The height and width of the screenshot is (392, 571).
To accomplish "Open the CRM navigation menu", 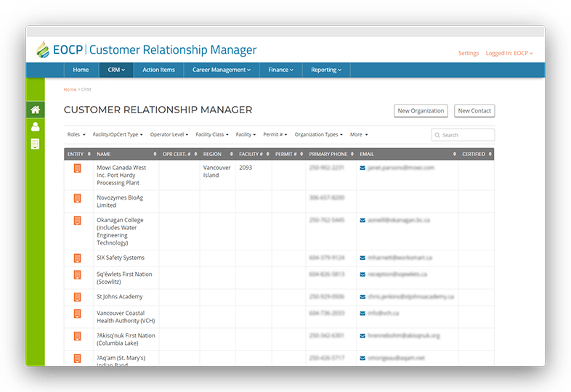I will pos(116,70).
